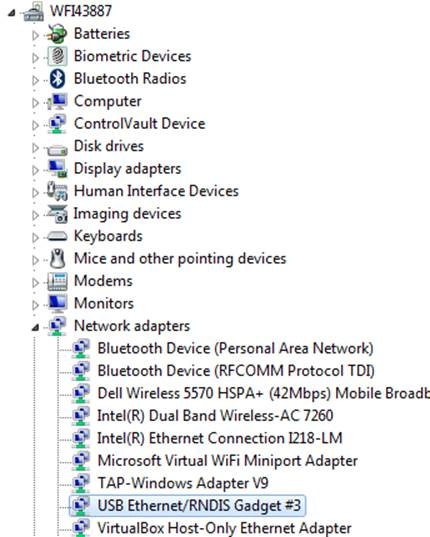Collapse the WFI43887 root node

[12, 13]
